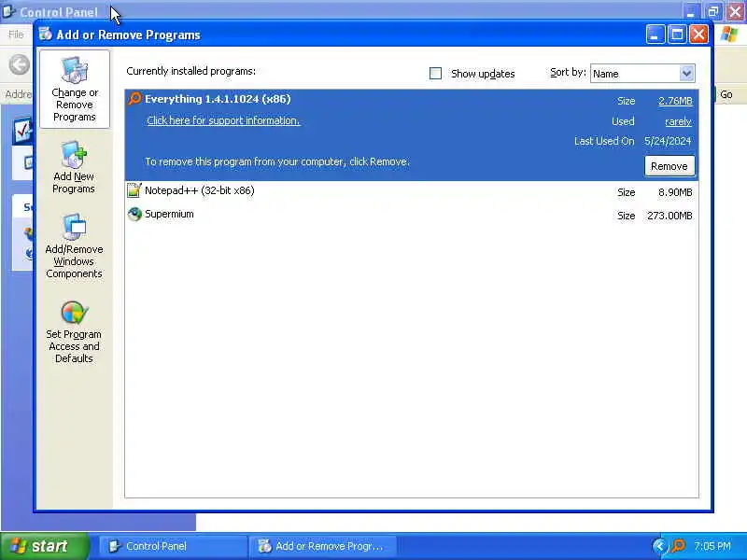
Task: Maximize the Add or Remove Programs window
Action: (677, 35)
